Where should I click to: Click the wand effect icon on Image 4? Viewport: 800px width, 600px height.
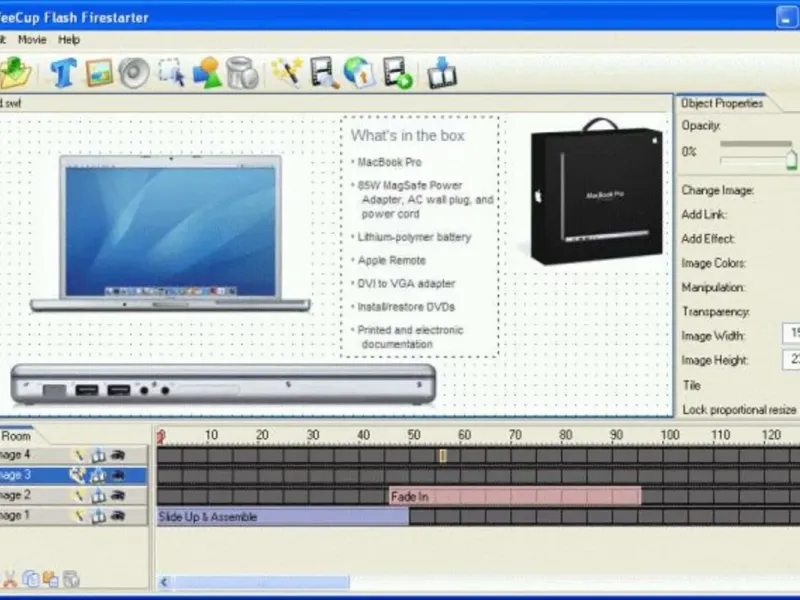point(79,455)
